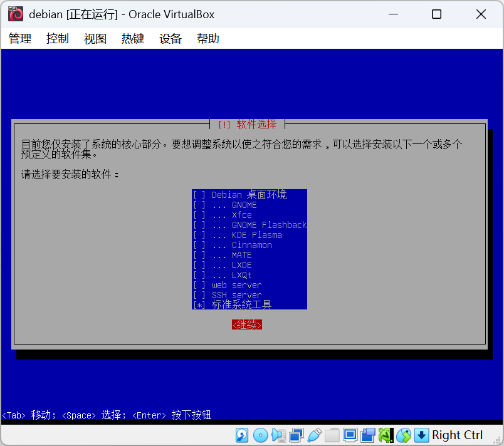
Task: Open the 控制 menu
Action: coord(58,39)
